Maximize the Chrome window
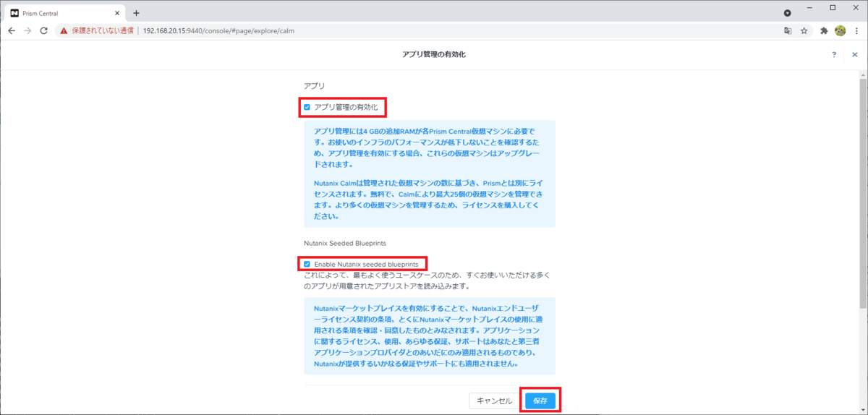Screen dimensions: 868x415 [833, 8]
